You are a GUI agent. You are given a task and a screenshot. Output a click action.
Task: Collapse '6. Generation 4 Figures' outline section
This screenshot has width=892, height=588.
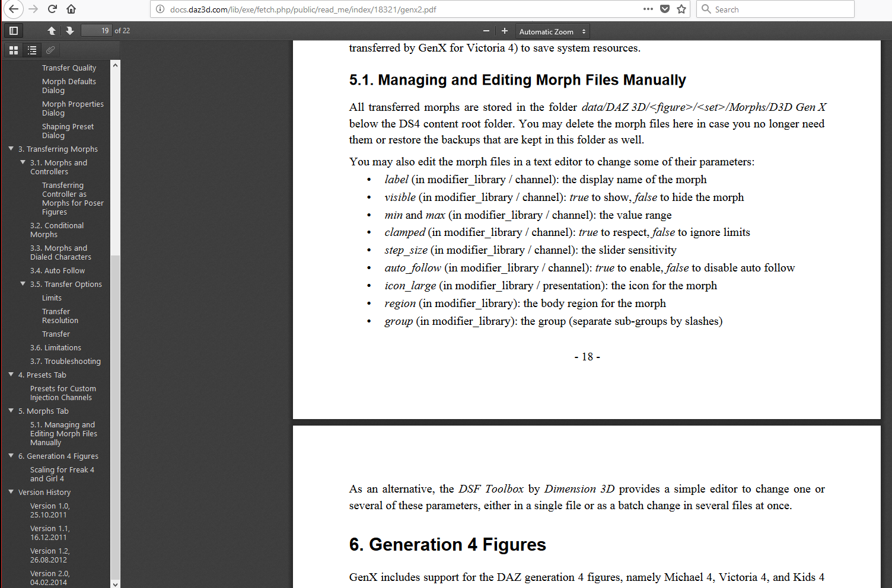pos(11,456)
